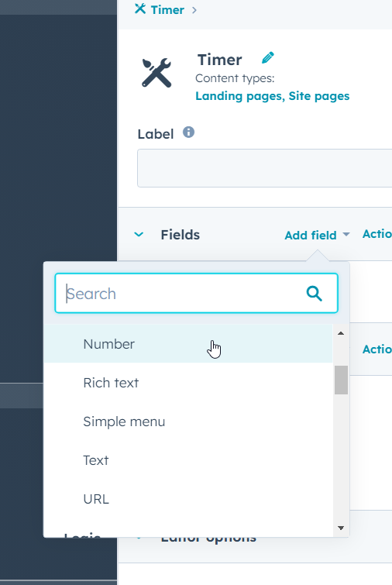Viewport: 392px width, 585px height.
Task: Click the pencil edit icon beside Timer
Action: [267, 58]
